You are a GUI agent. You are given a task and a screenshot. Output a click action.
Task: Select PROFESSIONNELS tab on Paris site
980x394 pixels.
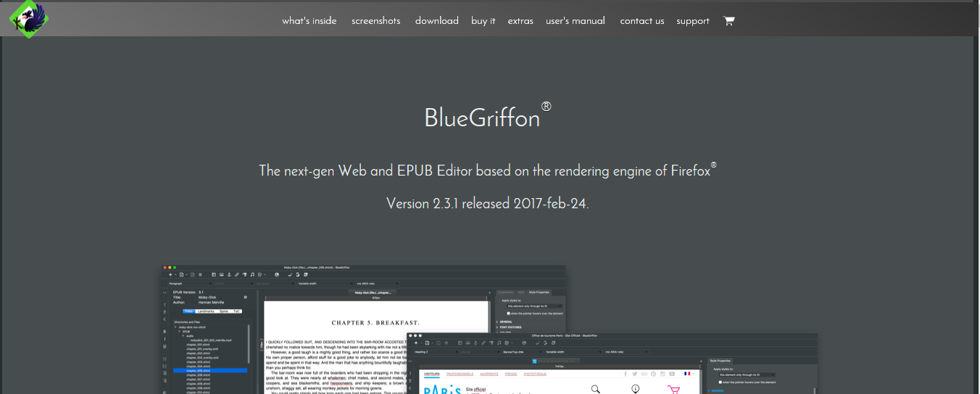coord(460,374)
